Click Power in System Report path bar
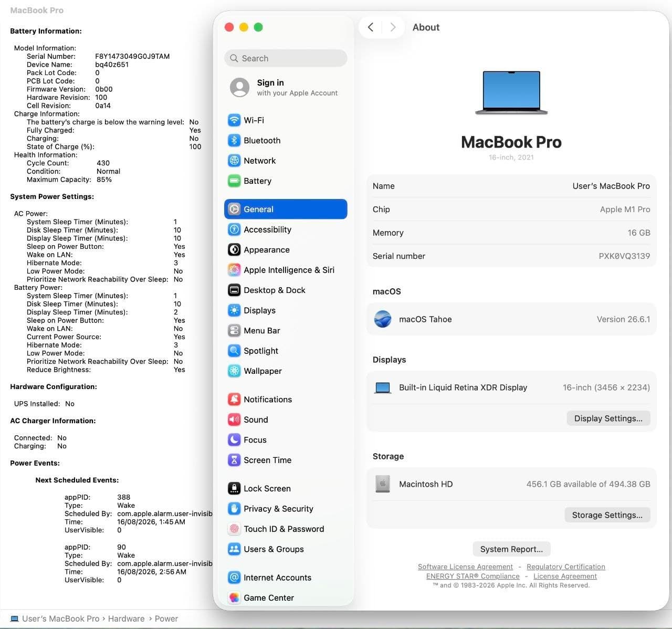This screenshot has height=629, width=672. coord(166,619)
